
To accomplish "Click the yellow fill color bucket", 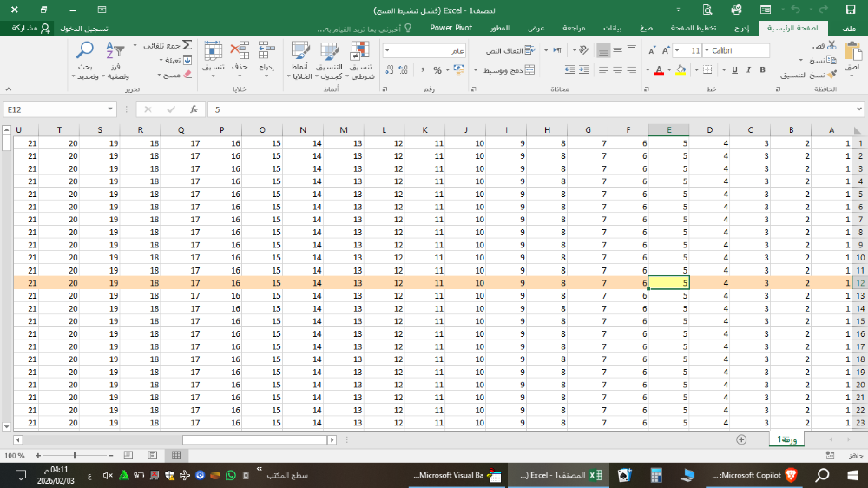I will coord(681,70).
